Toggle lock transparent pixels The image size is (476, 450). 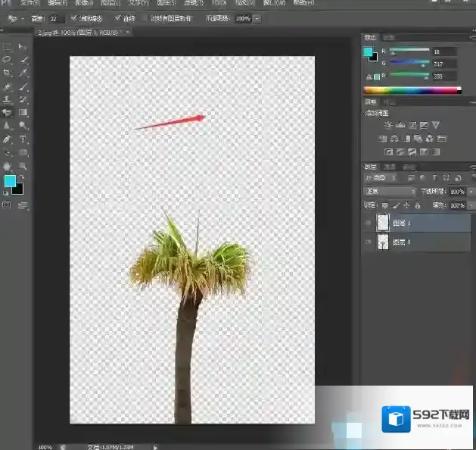click(x=384, y=206)
